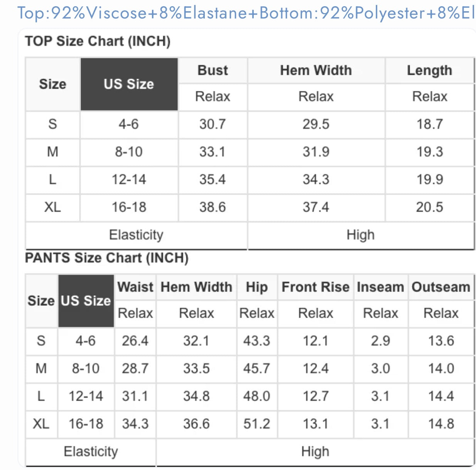Click the 26.4 waist value for pants S
Image resolution: width=476 pixels, height=470 pixels.
[x=135, y=341]
